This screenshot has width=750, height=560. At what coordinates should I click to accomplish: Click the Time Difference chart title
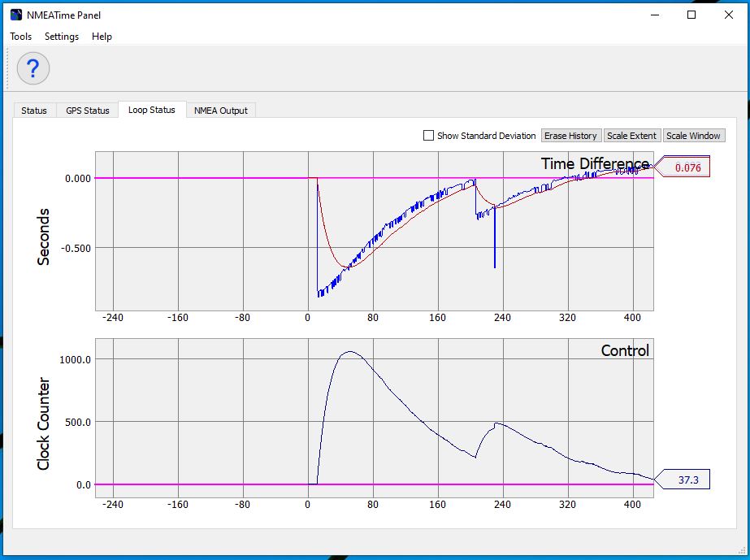tap(595, 163)
